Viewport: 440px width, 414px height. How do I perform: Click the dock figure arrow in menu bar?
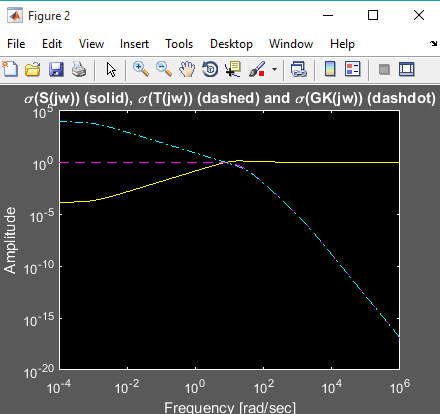pyautogui.click(x=433, y=43)
